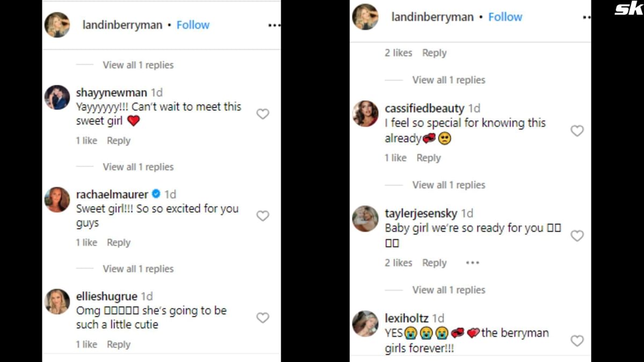The width and height of the screenshot is (644, 362).
Task: View the 2 likes on taylerjesensky's comment
Action: point(398,263)
